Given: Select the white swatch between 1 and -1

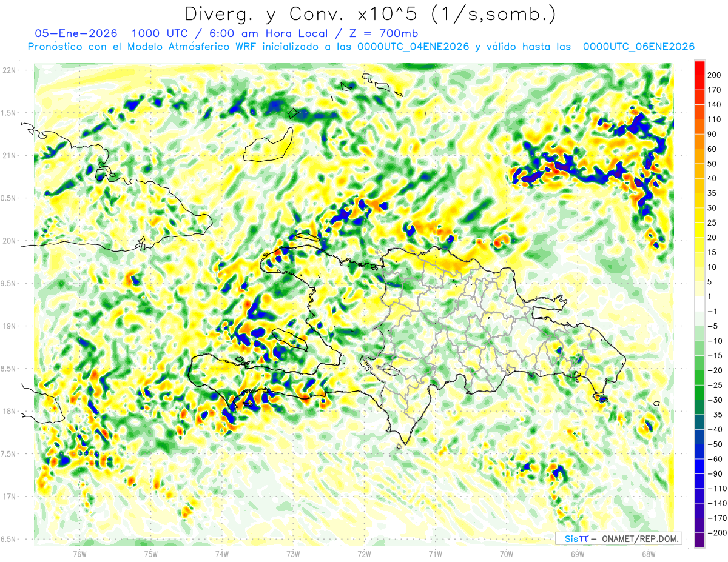Looking at the screenshot, I should click(699, 304).
